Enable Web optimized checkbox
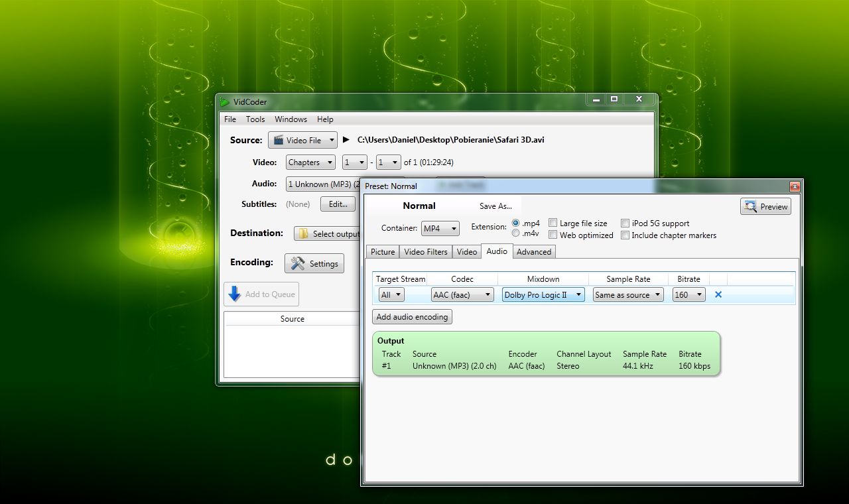This screenshot has width=849, height=504. click(x=553, y=235)
